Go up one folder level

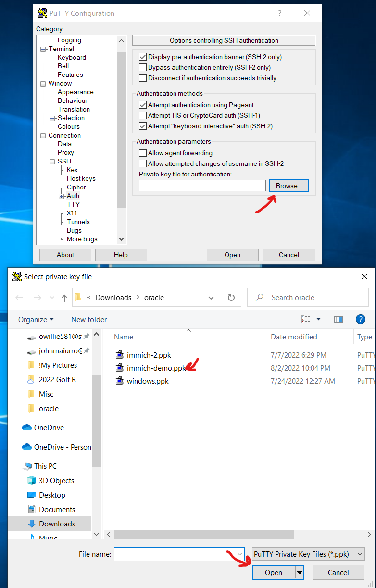point(64,298)
